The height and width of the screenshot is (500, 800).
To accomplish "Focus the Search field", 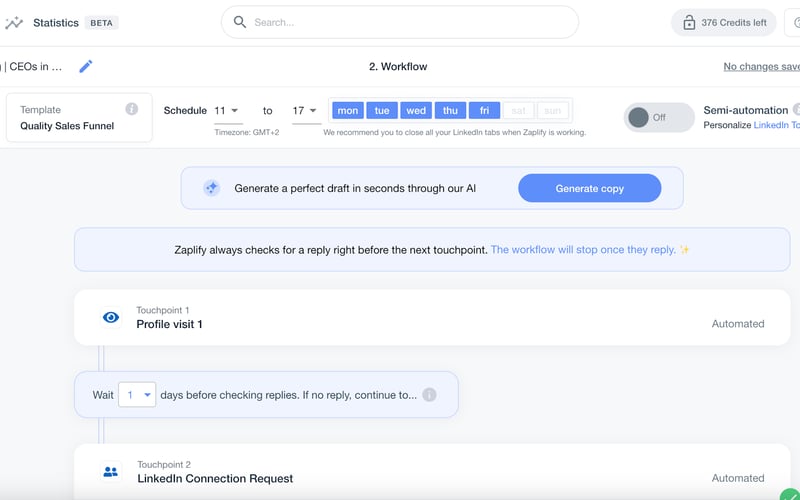I will click(x=399, y=22).
